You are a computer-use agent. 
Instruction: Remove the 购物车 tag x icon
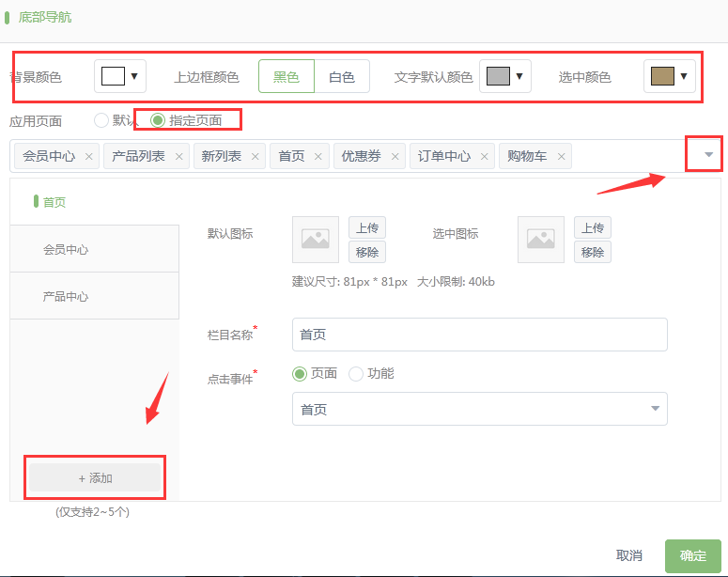(561, 157)
